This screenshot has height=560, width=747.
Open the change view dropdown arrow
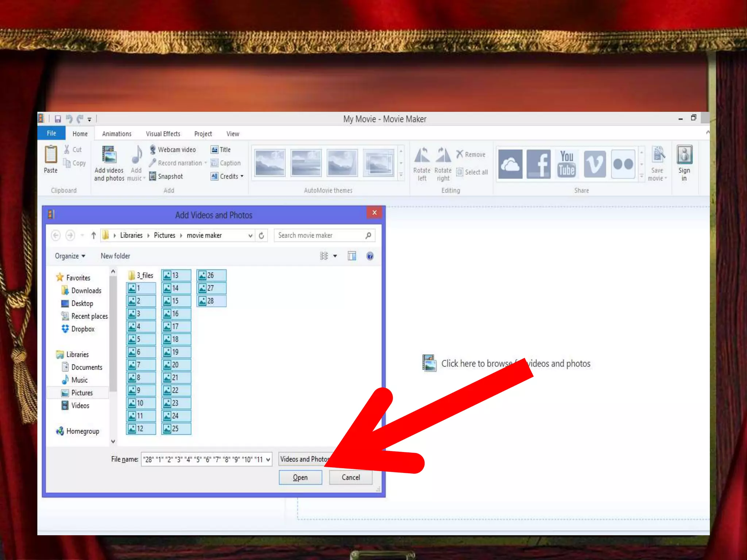click(x=335, y=256)
